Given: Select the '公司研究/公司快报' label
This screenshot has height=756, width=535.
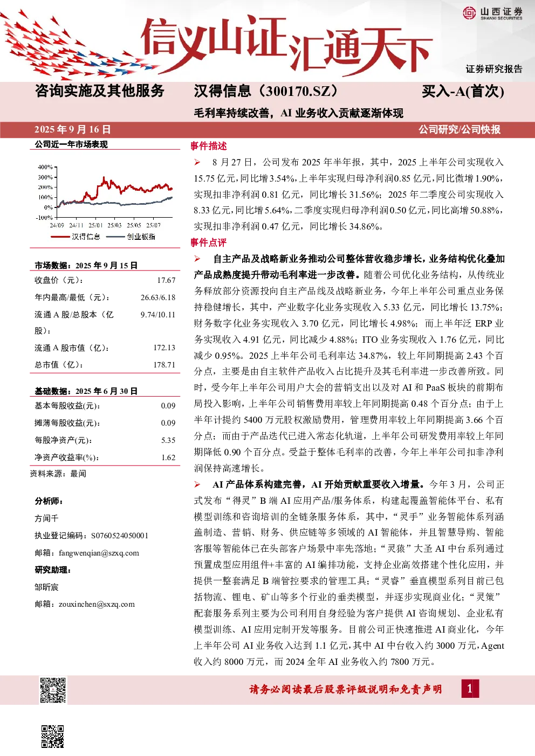Looking at the screenshot, I should pos(459,129).
